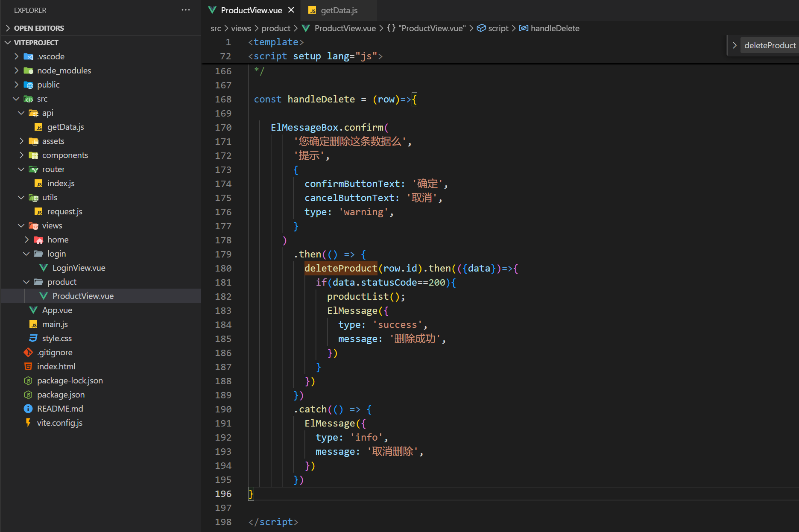Click the views breadcrumb segment

(x=241, y=28)
